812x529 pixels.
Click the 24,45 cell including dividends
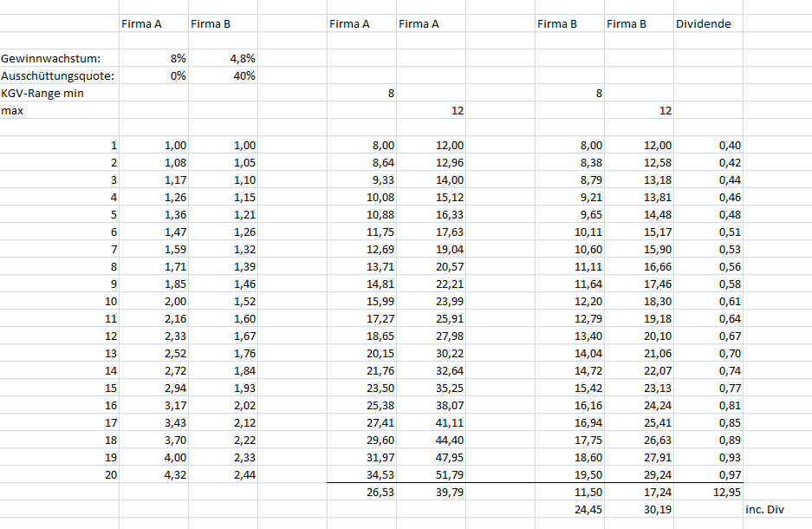coord(569,509)
